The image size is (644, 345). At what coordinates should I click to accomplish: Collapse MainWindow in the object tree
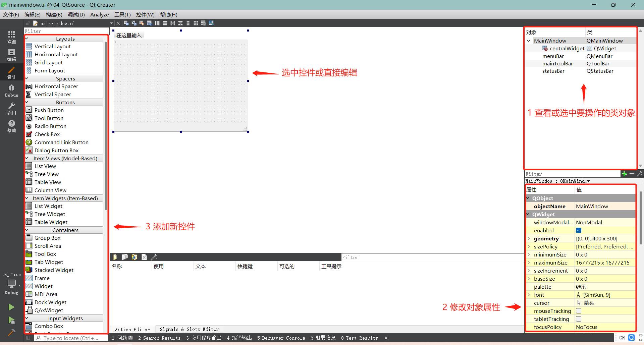(529, 41)
